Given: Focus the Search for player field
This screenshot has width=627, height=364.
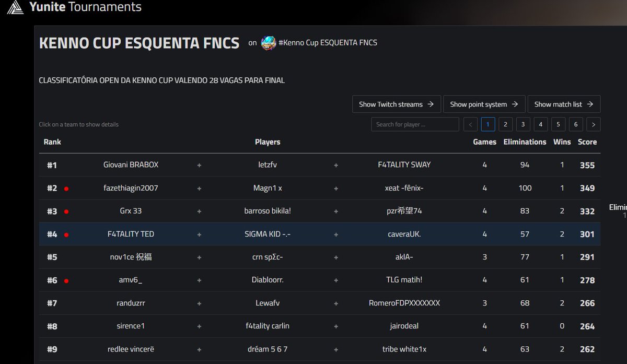Looking at the screenshot, I should 415,124.
